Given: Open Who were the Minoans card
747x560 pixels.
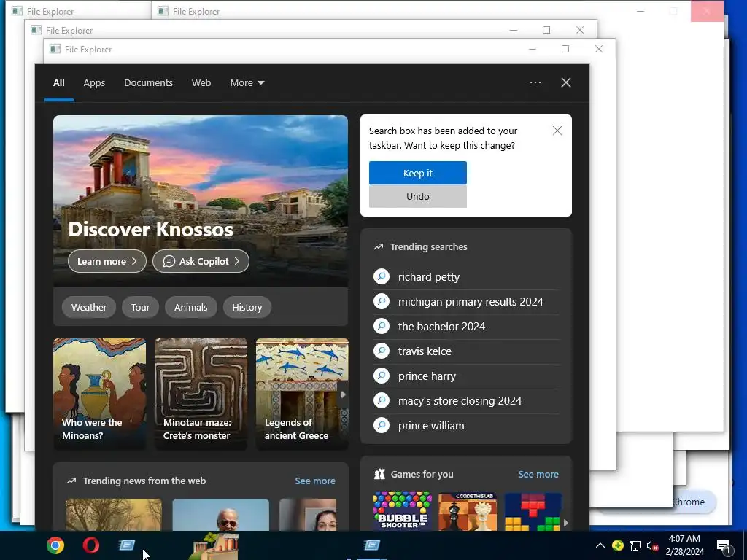Looking at the screenshot, I should pos(99,394).
